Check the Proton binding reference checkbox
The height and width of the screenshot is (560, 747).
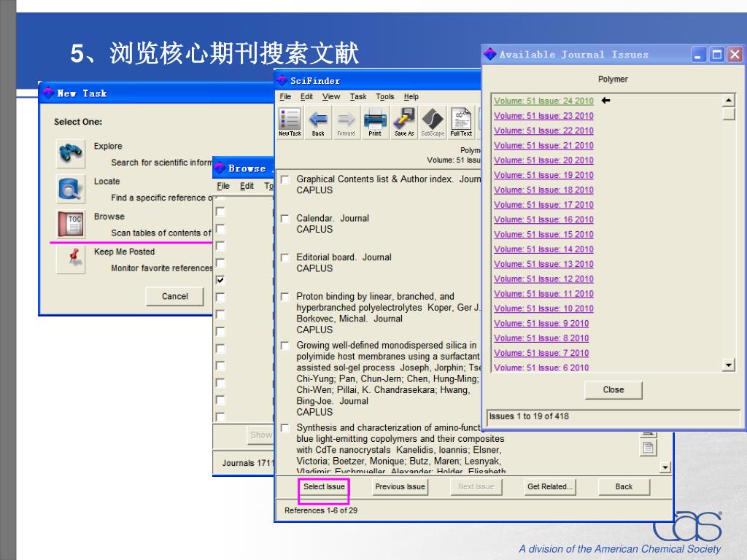pyautogui.click(x=285, y=297)
